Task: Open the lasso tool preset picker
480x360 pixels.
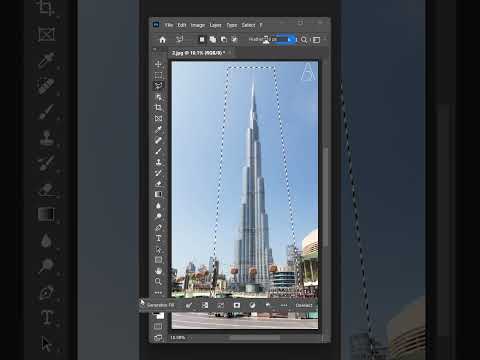Action: click(180, 40)
